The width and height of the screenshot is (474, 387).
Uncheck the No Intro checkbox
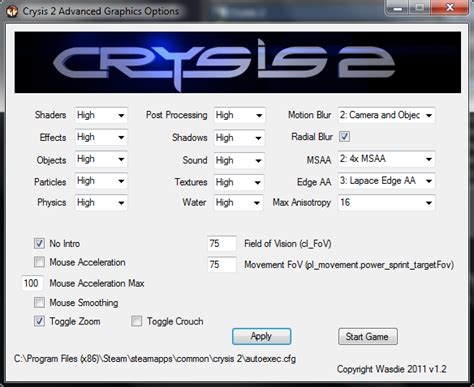(x=39, y=243)
